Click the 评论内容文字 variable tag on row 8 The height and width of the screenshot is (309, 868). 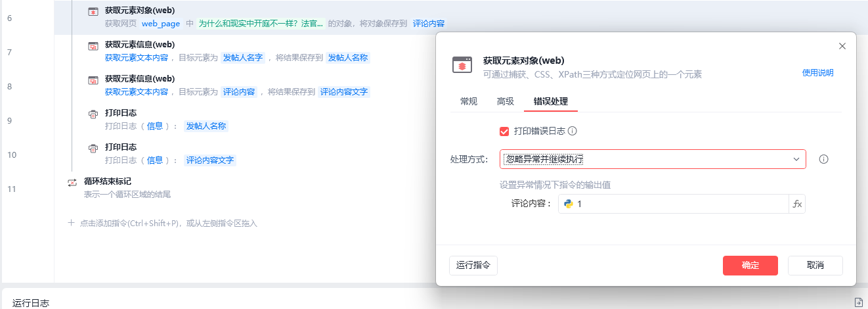(344, 92)
